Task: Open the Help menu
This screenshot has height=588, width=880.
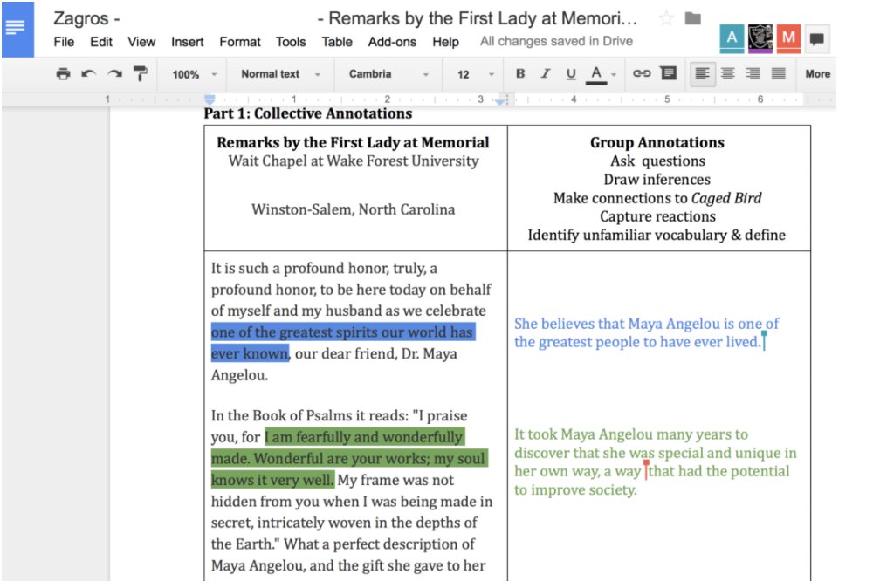Action: [x=445, y=42]
